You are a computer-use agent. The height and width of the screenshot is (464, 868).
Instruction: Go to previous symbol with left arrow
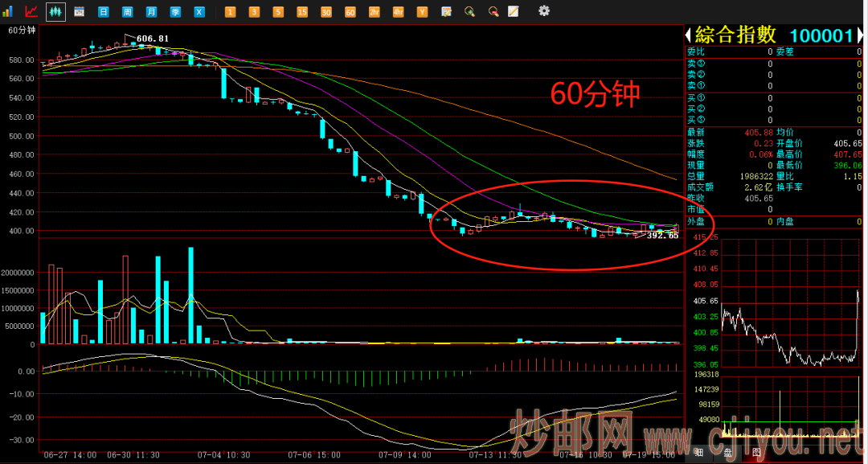coord(689,36)
